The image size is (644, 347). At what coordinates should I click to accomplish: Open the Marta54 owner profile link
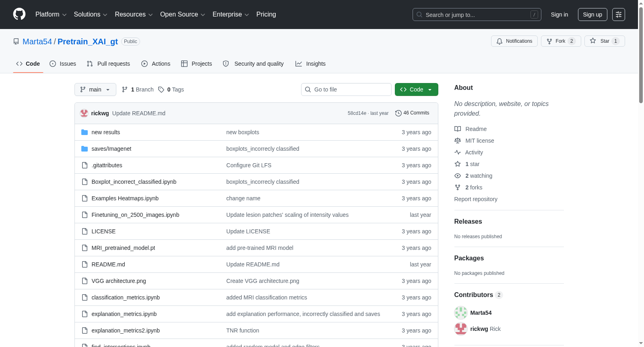pos(37,42)
